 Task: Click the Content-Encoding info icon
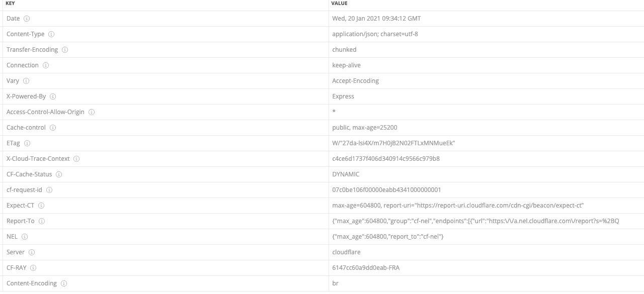pos(64,283)
